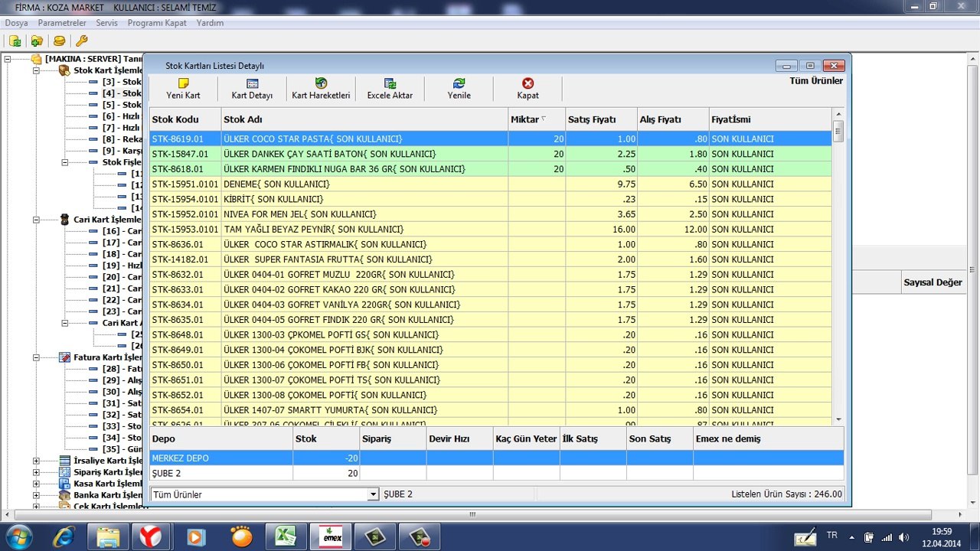Open the Parametreler menu
The height and width of the screenshot is (551, 980).
tap(62, 23)
